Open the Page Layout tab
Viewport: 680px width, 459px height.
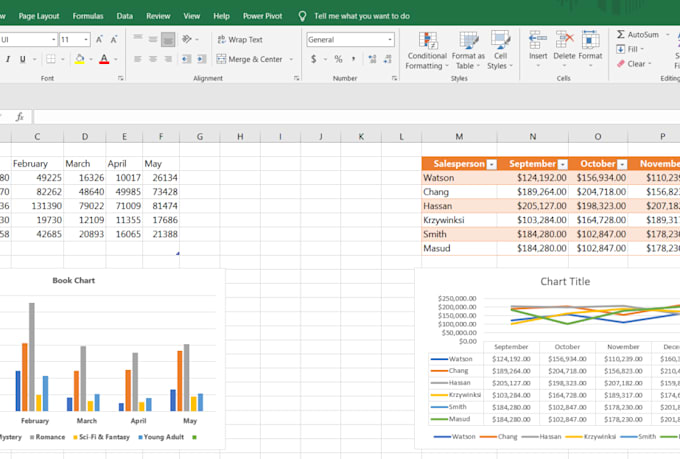pos(39,16)
